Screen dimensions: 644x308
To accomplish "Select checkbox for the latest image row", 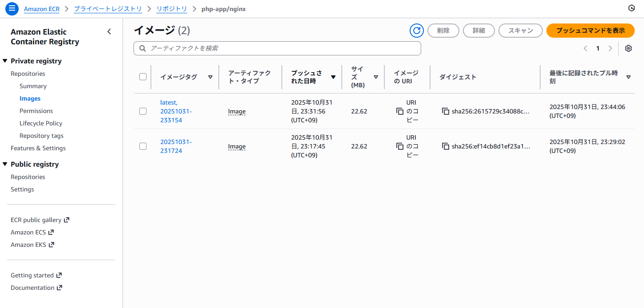I will tap(143, 111).
